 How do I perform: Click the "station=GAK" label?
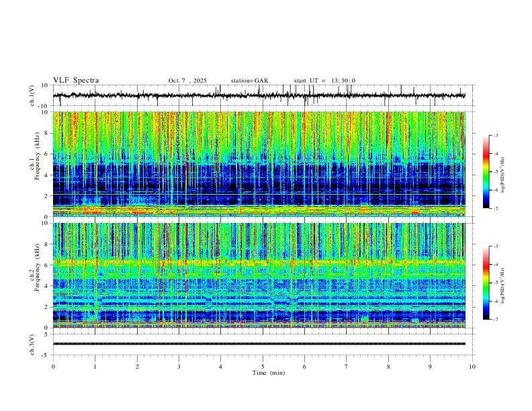click(249, 81)
